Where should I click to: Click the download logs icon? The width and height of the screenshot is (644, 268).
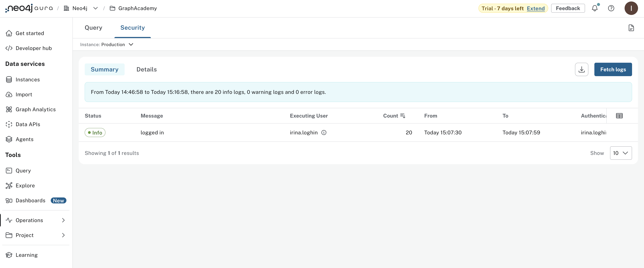582,69
